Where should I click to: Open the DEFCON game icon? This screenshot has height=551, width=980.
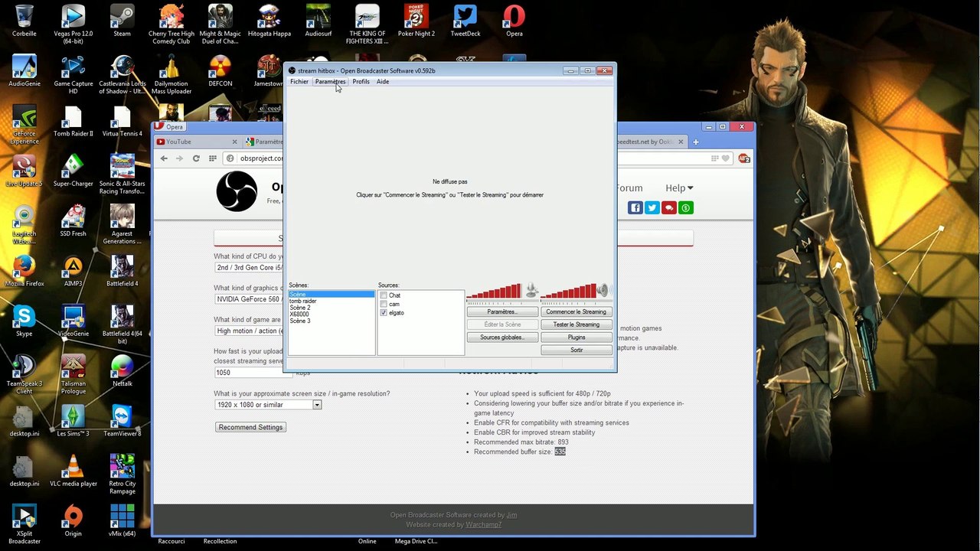click(x=220, y=71)
